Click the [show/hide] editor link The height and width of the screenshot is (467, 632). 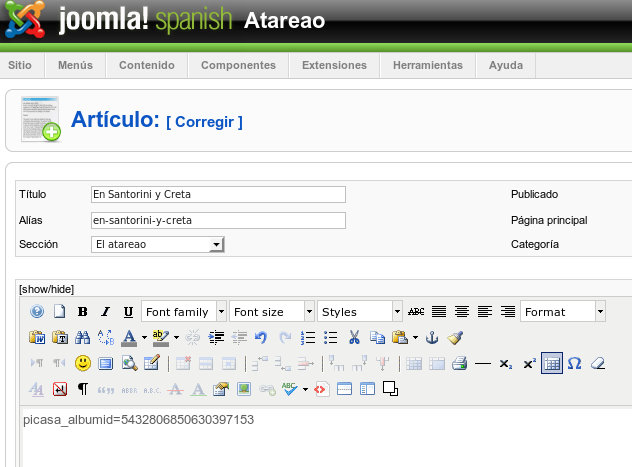click(x=46, y=289)
